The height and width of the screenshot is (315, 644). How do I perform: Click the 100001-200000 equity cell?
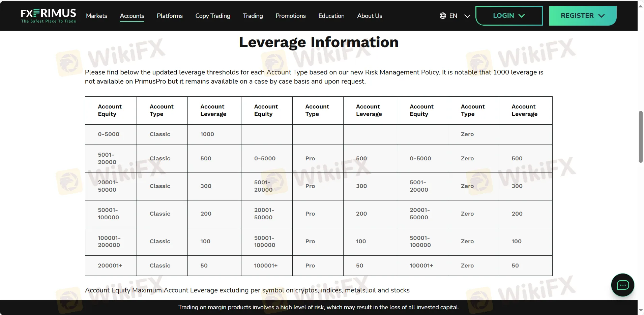(x=111, y=242)
